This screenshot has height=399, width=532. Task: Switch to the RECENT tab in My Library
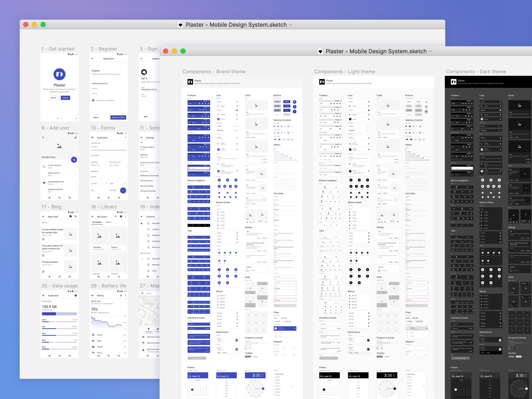[109, 222]
